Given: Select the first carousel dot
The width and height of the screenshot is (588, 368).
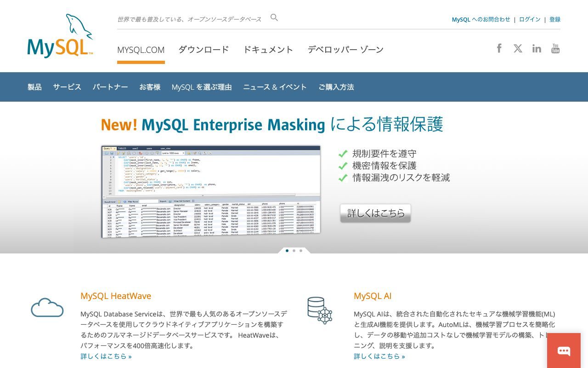Looking at the screenshot, I should (287, 251).
